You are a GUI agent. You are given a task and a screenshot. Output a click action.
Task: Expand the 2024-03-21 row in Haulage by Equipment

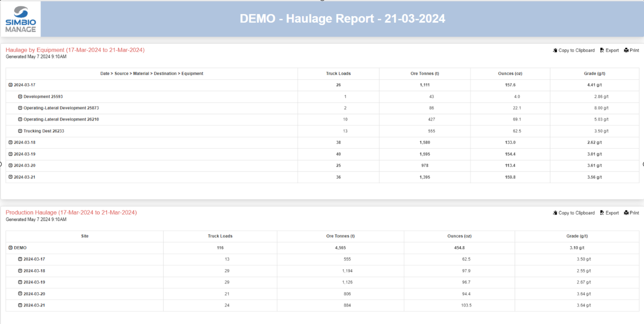coord(10,177)
